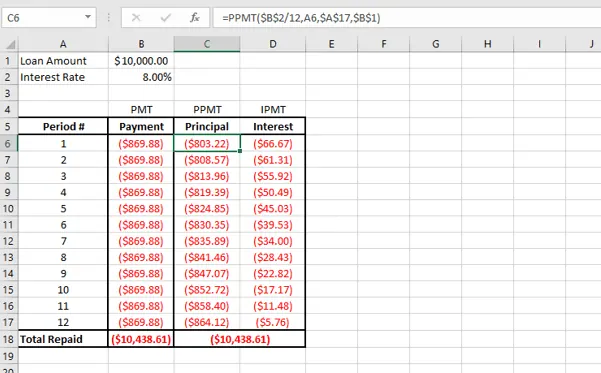601x373 pixels.
Task: Click the IPMT label cell
Action: click(273, 110)
